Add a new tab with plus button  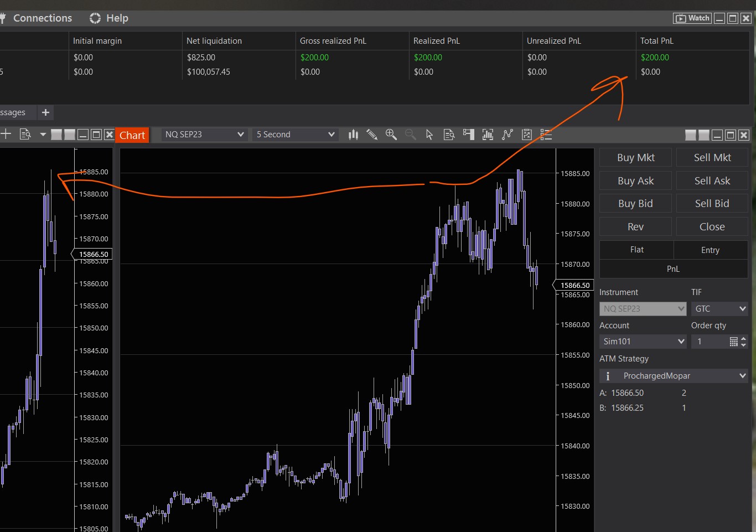45,112
